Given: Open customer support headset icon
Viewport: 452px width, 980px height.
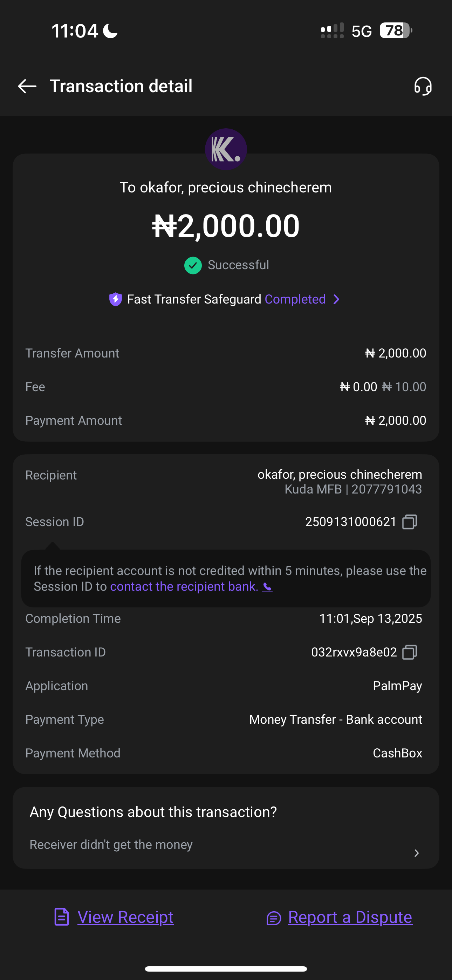Looking at the screenshot, I should pyautogui.click(x=423, y=86).
